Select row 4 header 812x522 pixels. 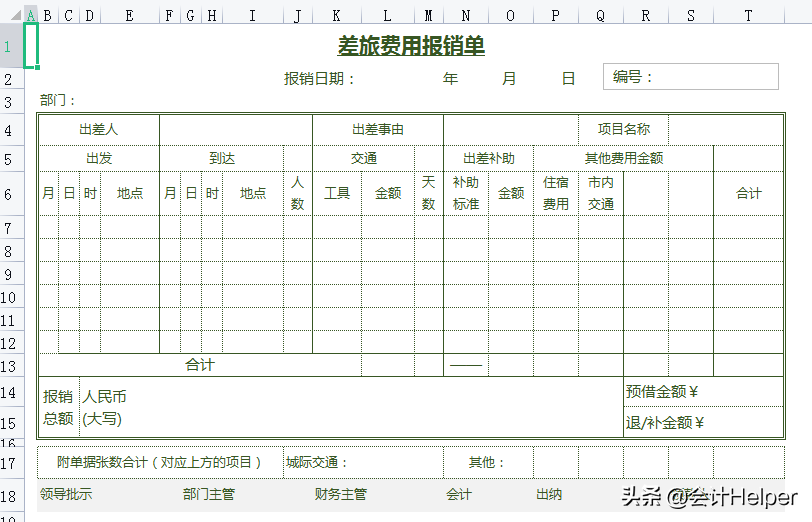[11, 130]
